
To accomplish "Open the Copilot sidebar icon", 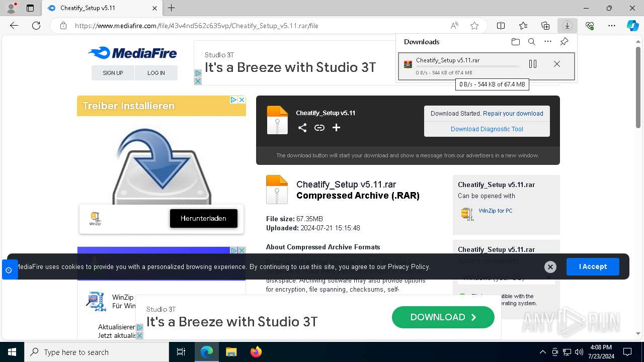I will click(x=632, y=26).
